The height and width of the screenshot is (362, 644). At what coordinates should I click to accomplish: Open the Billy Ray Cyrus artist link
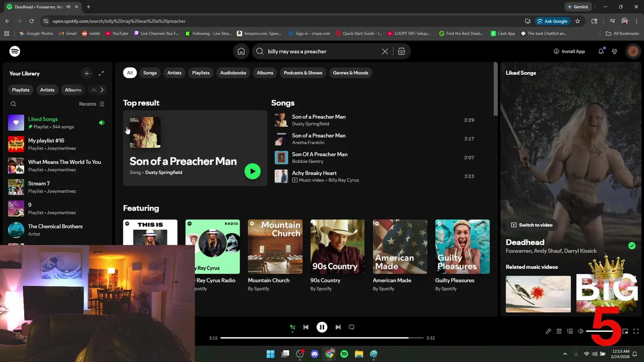pos(344,180)
